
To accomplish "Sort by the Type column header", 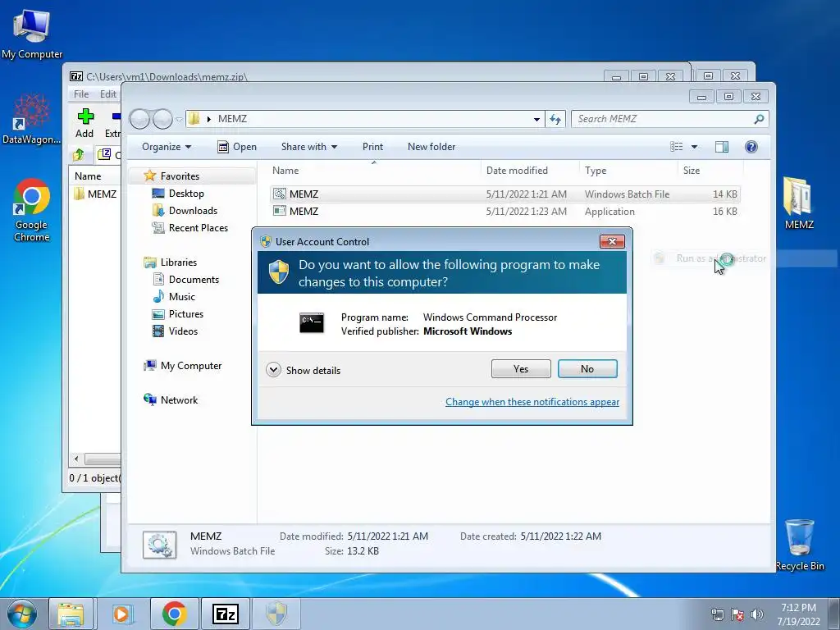I will click(x=628, y=171).
